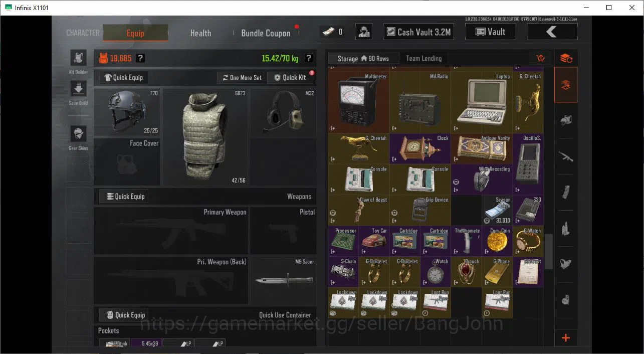Select the Watch pocket watch item
The image size is (644, 354).
tap(436, 272)
